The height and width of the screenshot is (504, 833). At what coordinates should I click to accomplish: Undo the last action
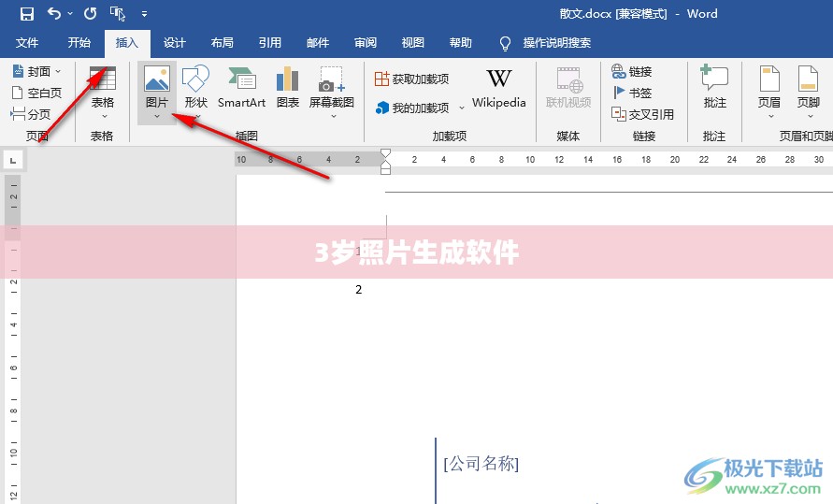point(54,13)
